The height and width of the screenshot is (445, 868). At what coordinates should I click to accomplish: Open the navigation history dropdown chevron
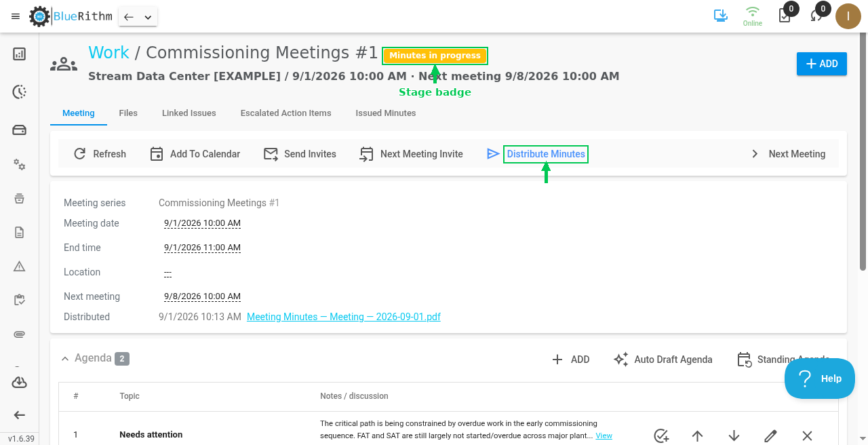click(148, 17)
